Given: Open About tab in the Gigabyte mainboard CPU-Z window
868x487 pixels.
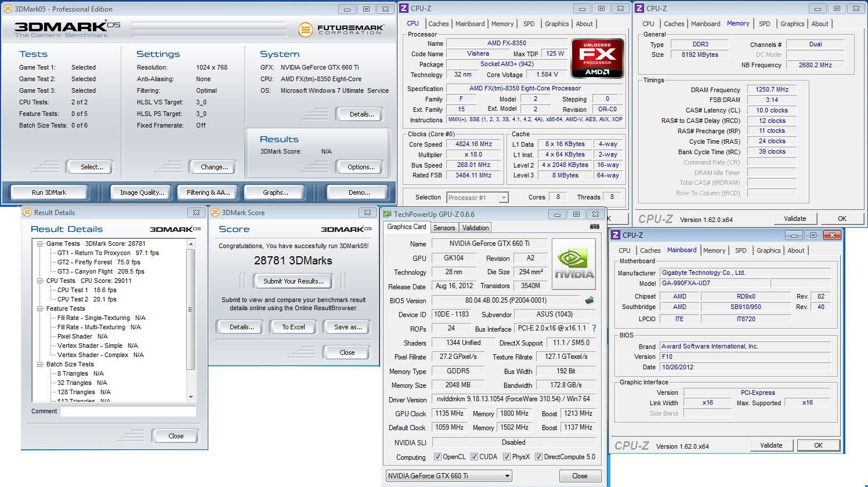Looking at the screenshot, I should [796, 250].
